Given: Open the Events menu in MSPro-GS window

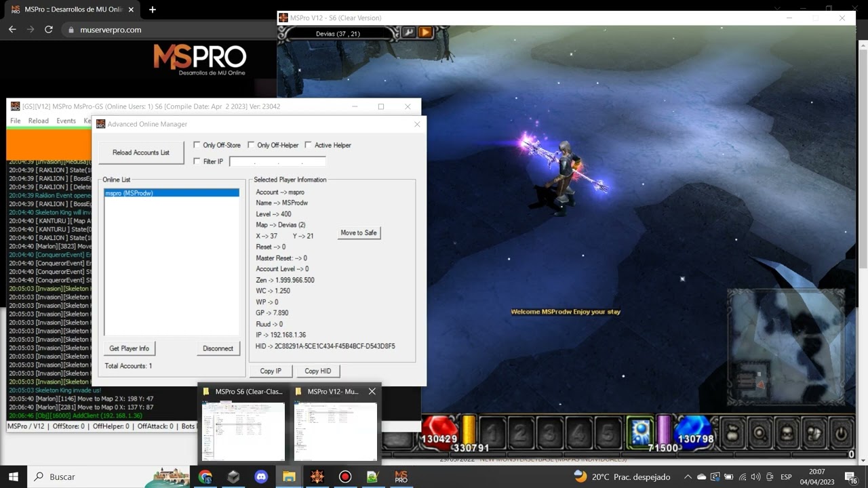Looking at the screenshot, I should 66,121.
